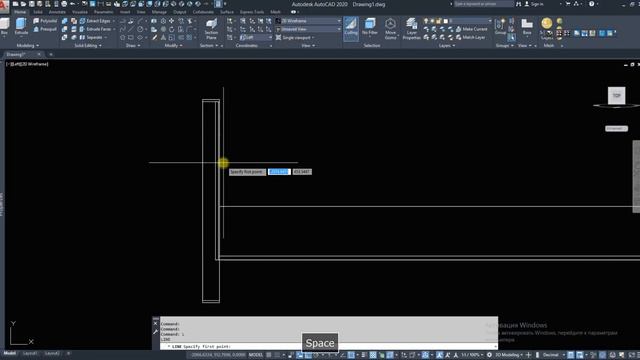
Task: Click Make Current layer button
Action: pyautogui.click(x=471, y=29)
